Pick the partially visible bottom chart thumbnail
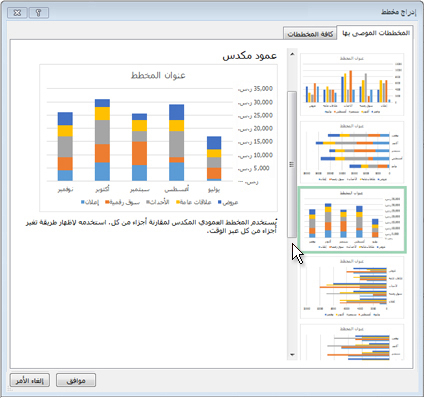The height and width of the screenshot is (398, 425). tap(352, 342)
